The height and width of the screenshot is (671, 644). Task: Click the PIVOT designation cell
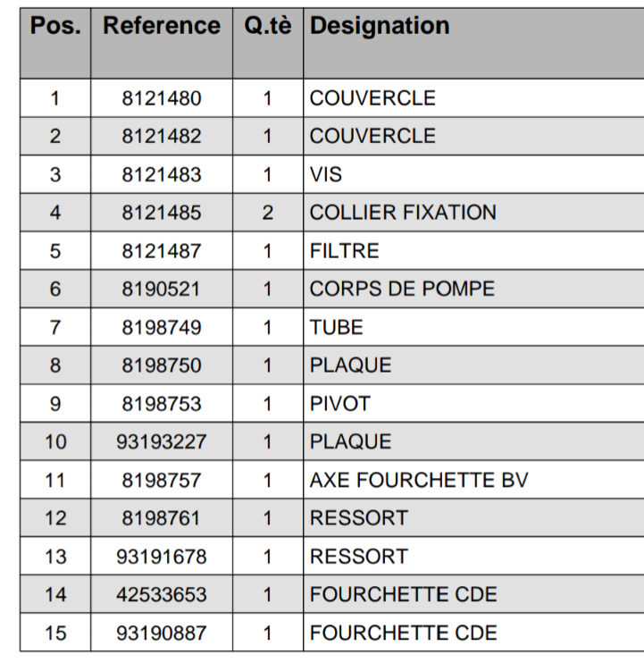[x=340, y=404]
